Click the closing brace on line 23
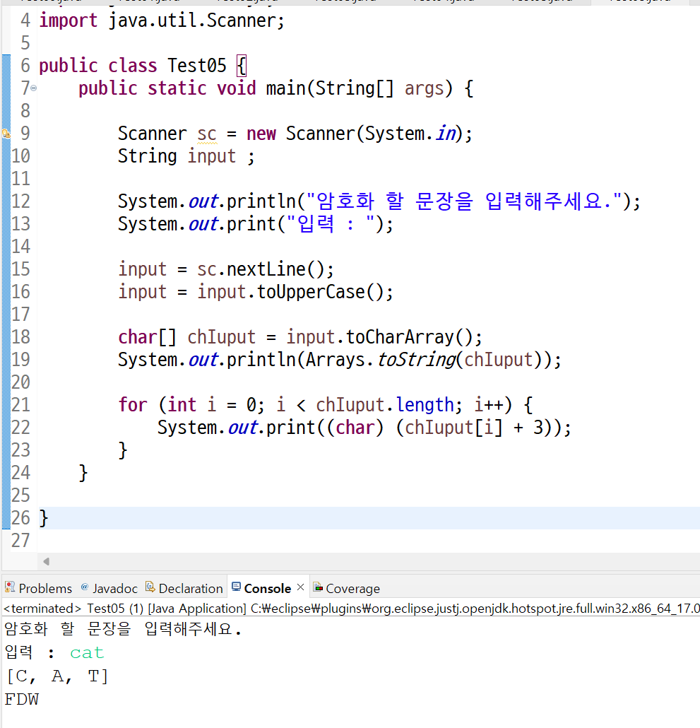The height and width of the screenshot is (728, 700). (x=122, y=450)
